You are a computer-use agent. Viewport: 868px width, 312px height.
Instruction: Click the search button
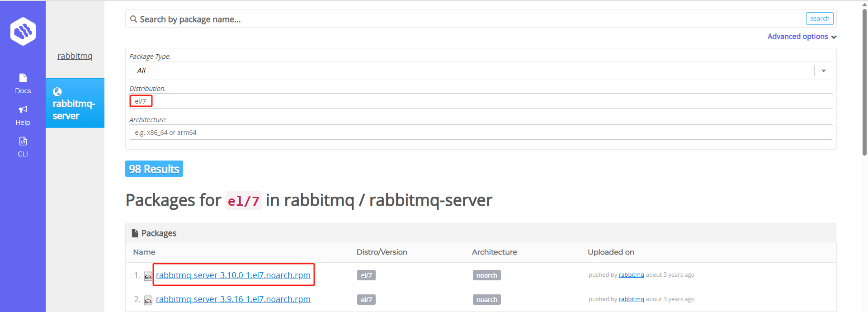click(x=820, y=19)
